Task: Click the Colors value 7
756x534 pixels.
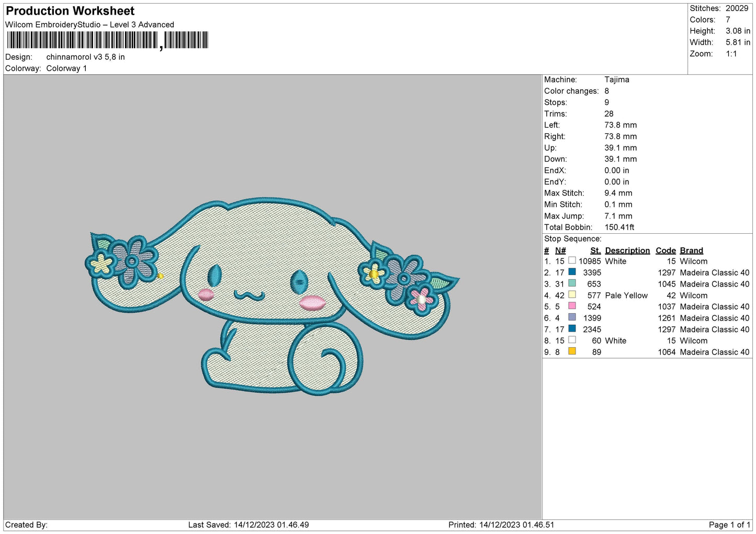Action: click(728, 20)
